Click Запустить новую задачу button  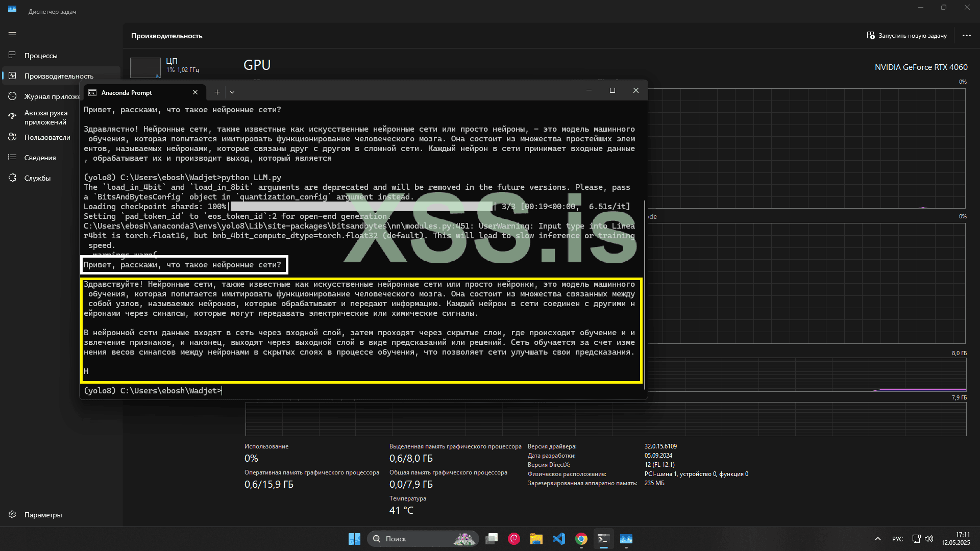click(x=906, y=36)
